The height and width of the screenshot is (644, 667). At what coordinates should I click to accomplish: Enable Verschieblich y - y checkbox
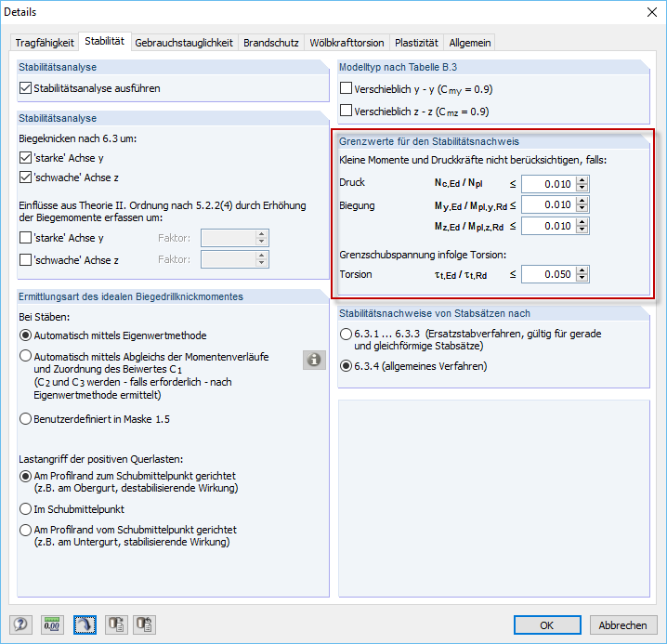(347, 88)
